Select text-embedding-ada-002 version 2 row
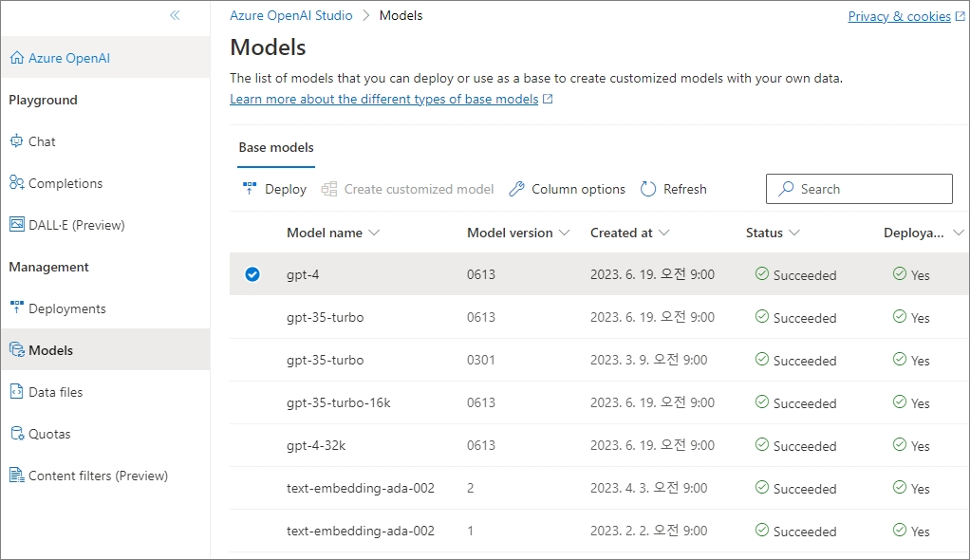 600,488
